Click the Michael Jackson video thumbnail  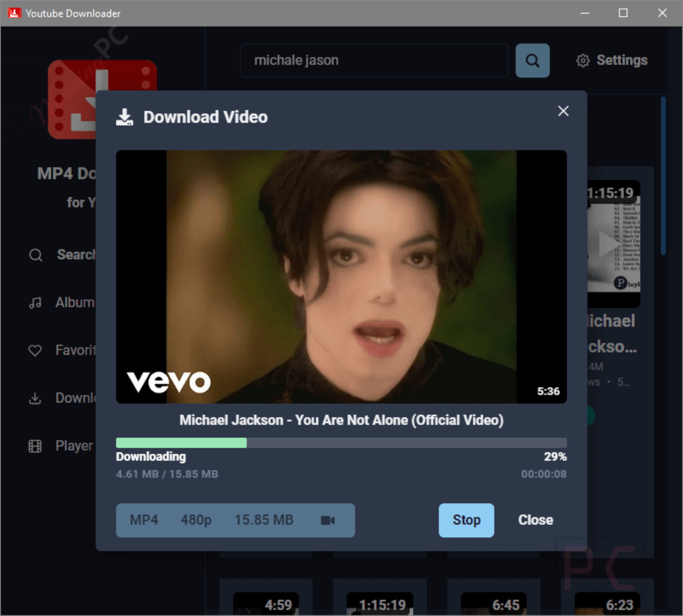pos(341,277)
